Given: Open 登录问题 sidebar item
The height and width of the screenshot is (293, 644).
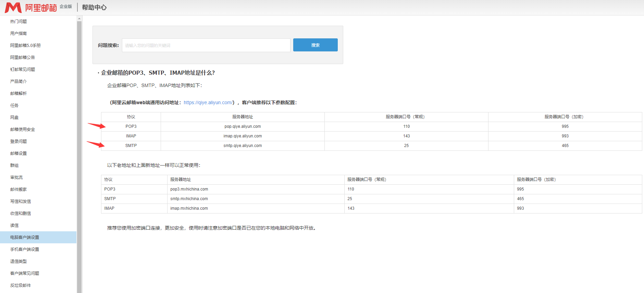Looking at the screenshot, I should pos(18,141).
